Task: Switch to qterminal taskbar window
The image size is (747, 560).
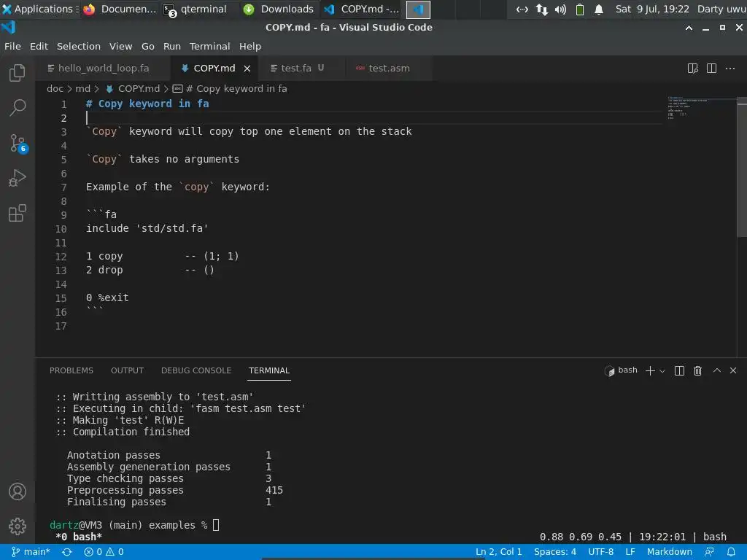Action: coord(195,9)
